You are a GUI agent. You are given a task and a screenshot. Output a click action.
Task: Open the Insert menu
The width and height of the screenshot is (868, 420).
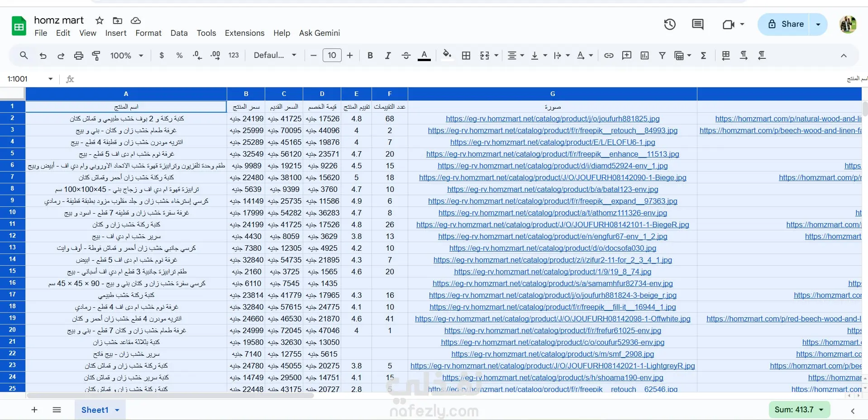pos(116,33)
